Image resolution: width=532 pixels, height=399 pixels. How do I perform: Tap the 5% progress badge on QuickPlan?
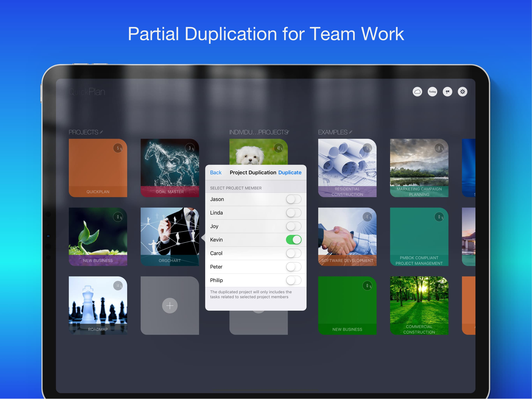coord(118,148)
